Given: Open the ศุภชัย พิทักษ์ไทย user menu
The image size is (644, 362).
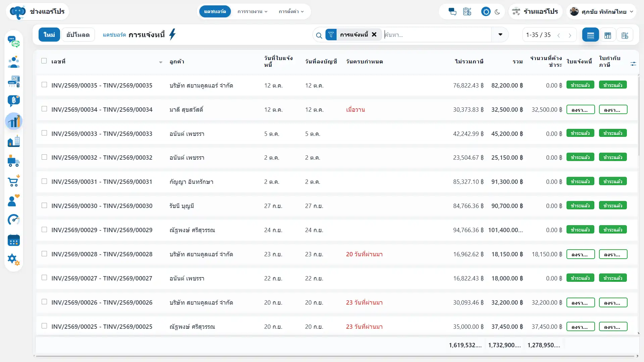Looking at the screenshot, I should point(601,12).
